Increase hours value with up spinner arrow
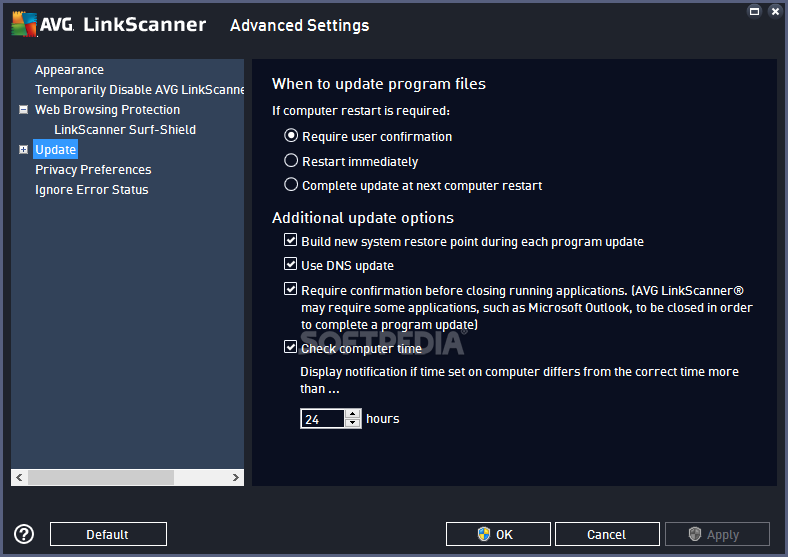Image resolution: width=788 pixels, height=557 pixels. [353, 414]
